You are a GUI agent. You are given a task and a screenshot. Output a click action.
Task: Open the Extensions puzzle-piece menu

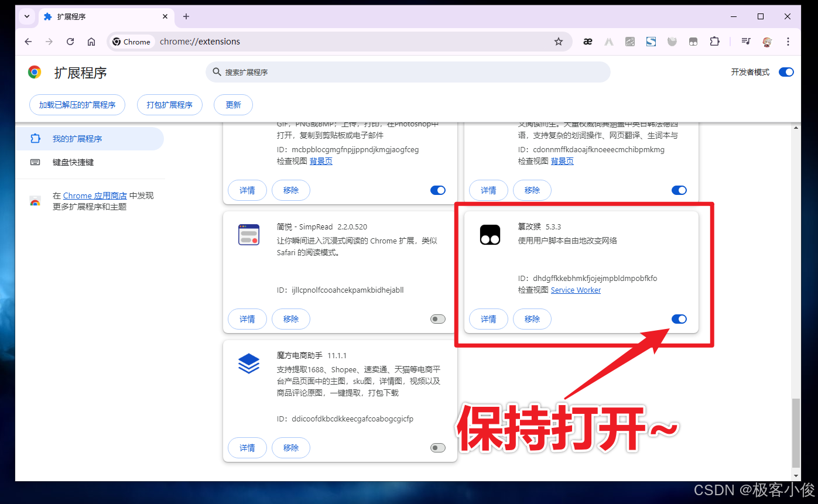coord(714,42)
